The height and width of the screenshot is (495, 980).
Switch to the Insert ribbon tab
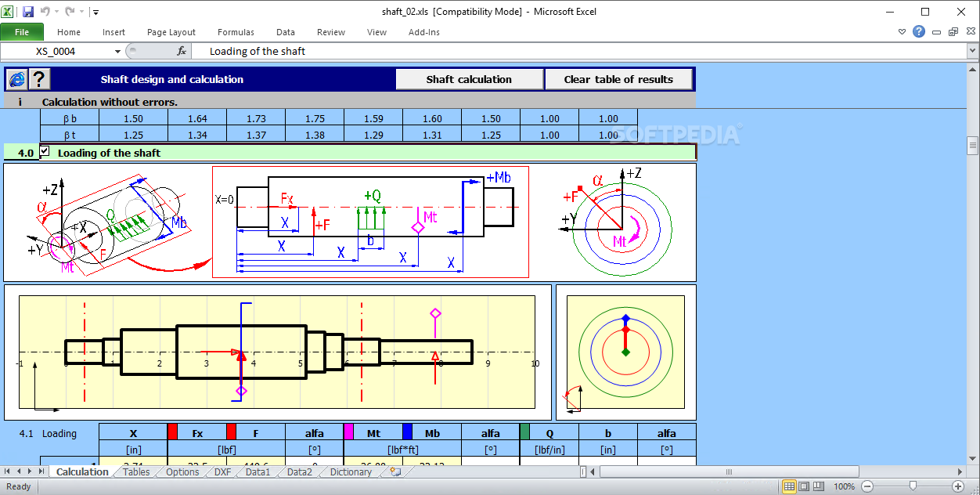[113, 32]
